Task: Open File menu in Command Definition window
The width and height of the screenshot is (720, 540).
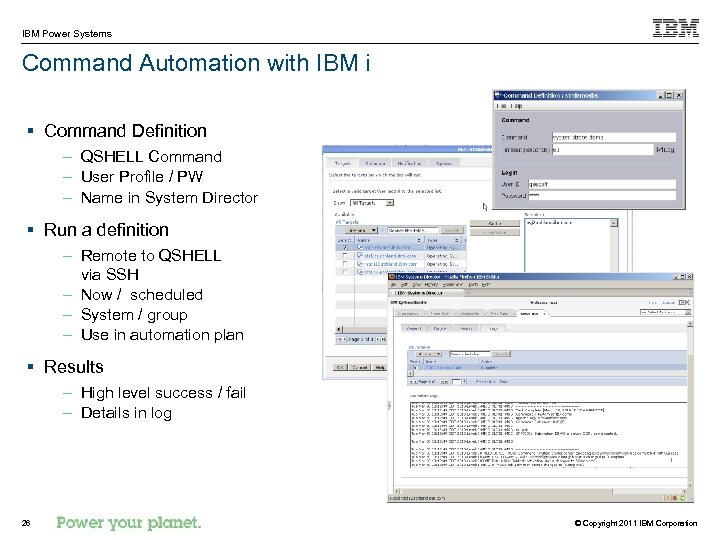Action: (x=502, y=106)
